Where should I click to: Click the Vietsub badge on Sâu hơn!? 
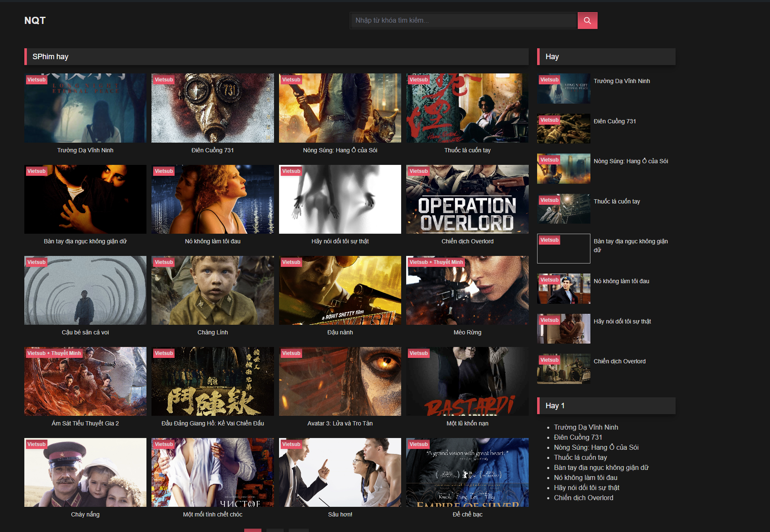pyautogui.click(x=291, y=444)
